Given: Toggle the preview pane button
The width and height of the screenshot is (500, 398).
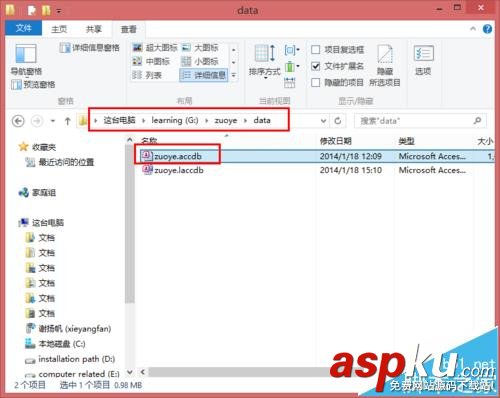Looking at the screenshot, I should (33, 85).
